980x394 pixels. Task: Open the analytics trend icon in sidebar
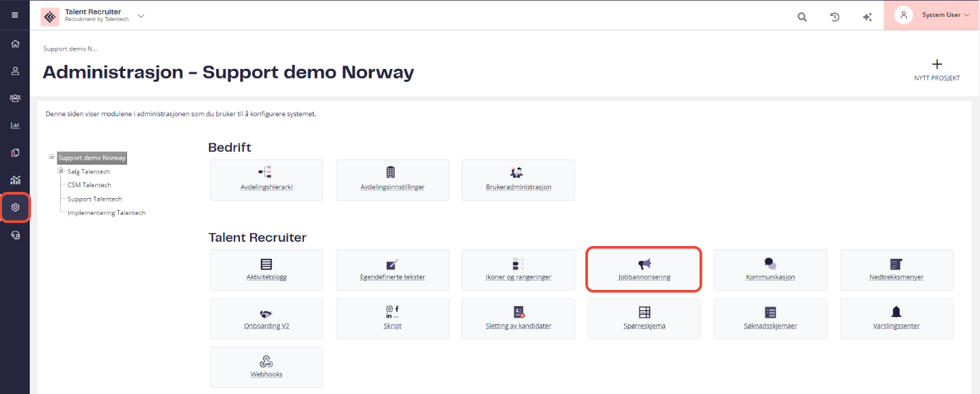[15, 180]
